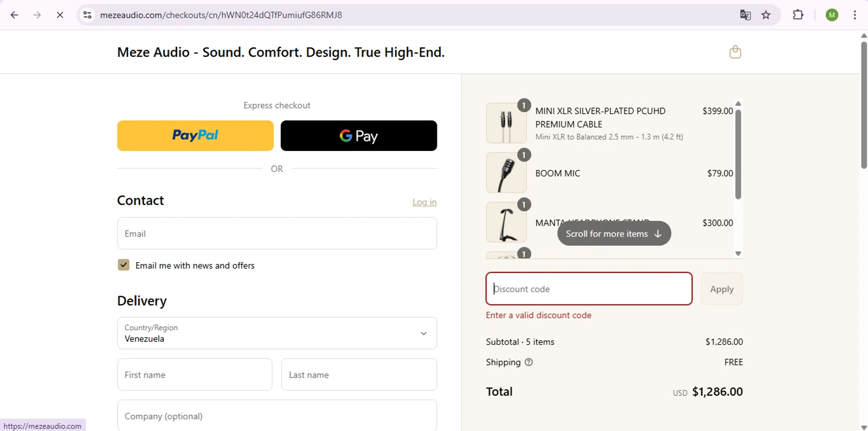
Task: Bookmark this page with the star icon
Action: point(766,15)
